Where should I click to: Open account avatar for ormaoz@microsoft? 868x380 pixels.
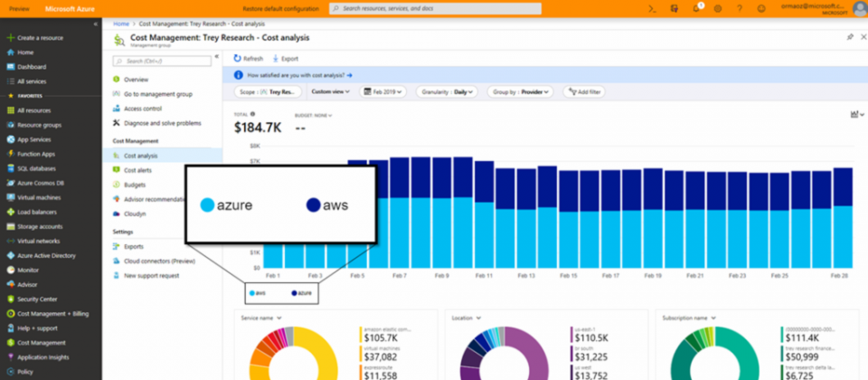860,9
